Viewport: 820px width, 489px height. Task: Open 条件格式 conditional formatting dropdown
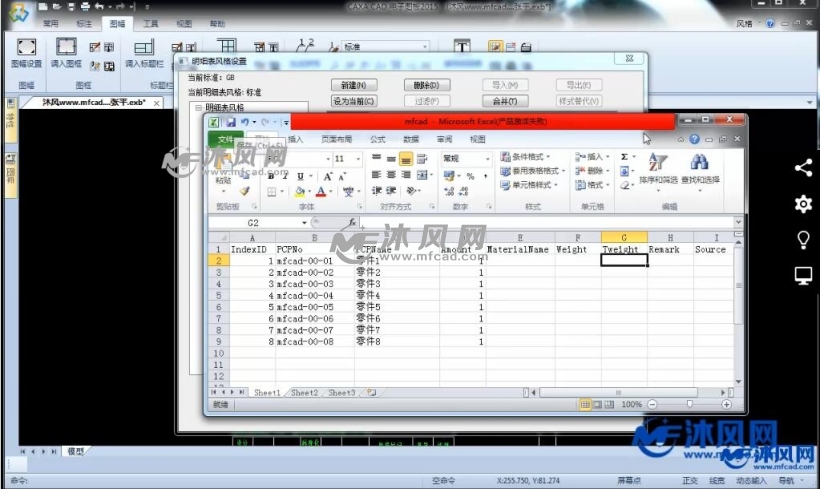[525, 157]
